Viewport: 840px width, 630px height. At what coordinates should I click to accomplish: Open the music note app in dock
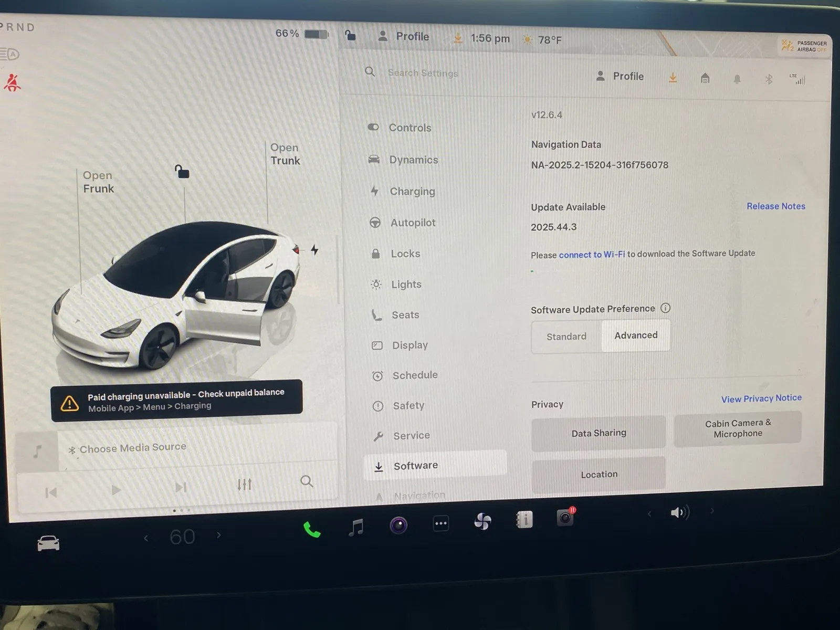coord(356,527)
